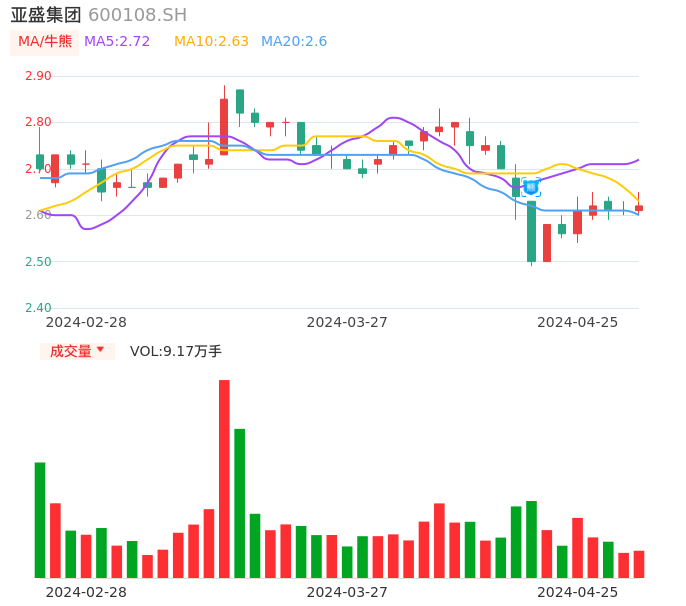Click the 600108.SH stock code
This screenshot has width=686, height=606.
pos(137,15)
